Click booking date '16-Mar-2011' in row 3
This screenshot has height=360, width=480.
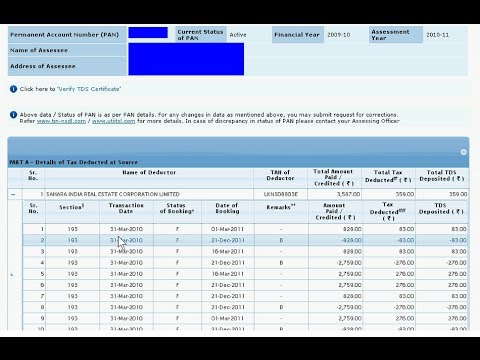pos(227,251)
